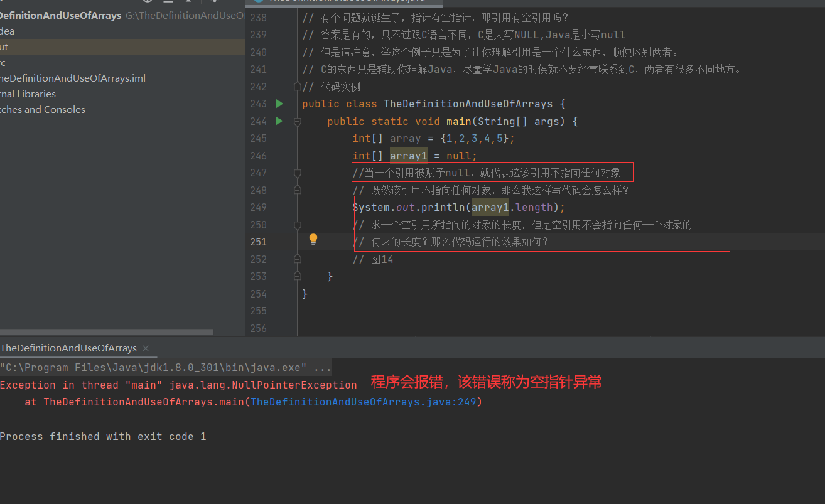Click line number 249 in the gutter
825x504 pixels.
[x=258, y=207]
